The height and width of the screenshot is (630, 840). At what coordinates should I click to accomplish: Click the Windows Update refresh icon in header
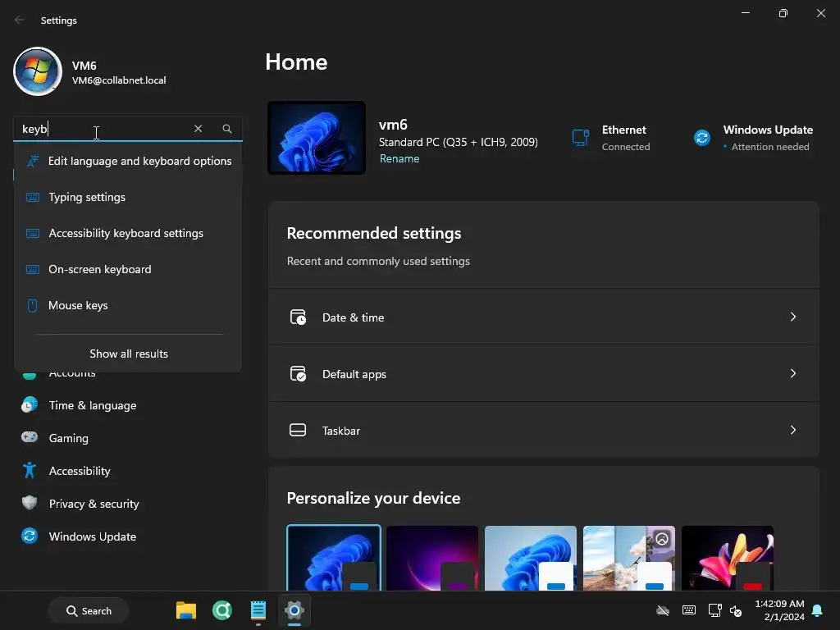(702, 138)
